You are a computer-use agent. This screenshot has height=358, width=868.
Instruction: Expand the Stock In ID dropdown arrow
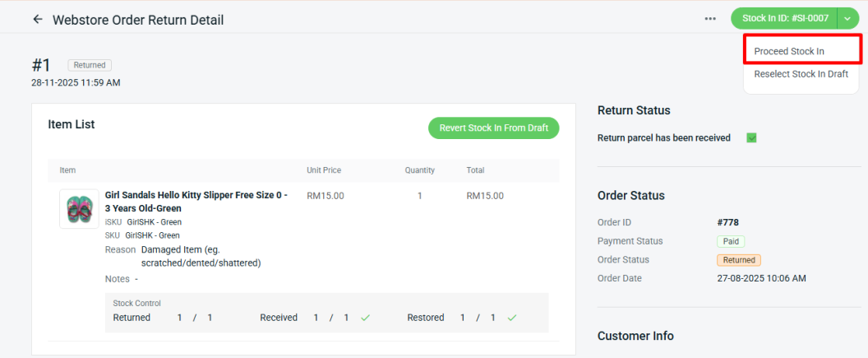[847, 18]
